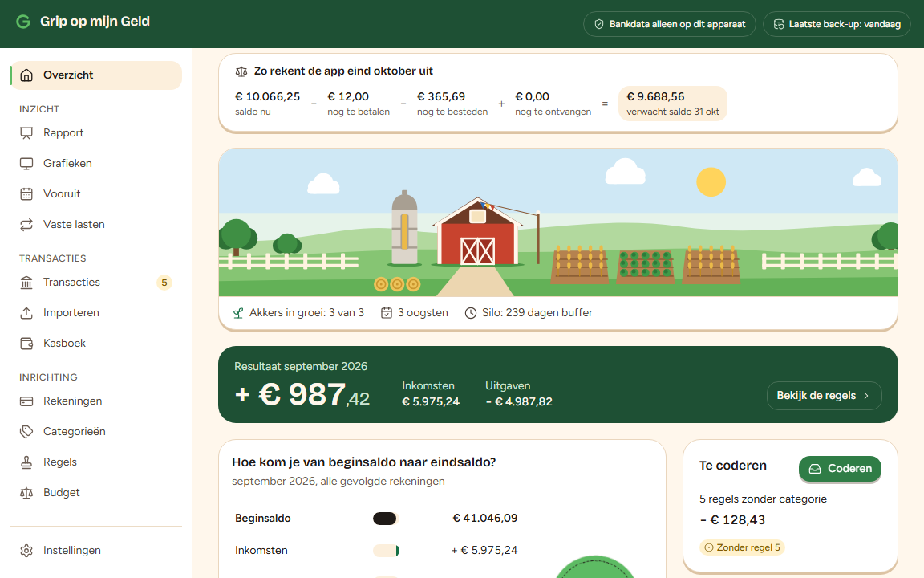Click '€ 12,00' nog te betalen value
Viewport: 924px width, 578px height.
click(348, 96)
